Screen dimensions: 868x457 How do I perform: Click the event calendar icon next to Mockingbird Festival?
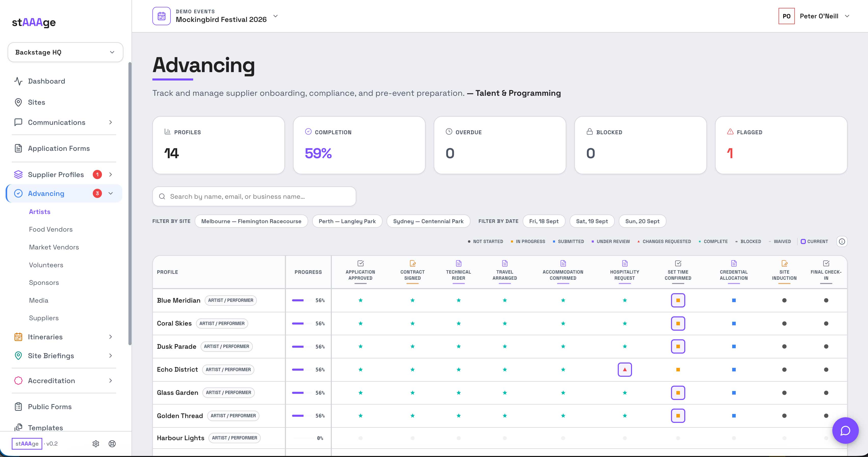[x=161, y=16]
